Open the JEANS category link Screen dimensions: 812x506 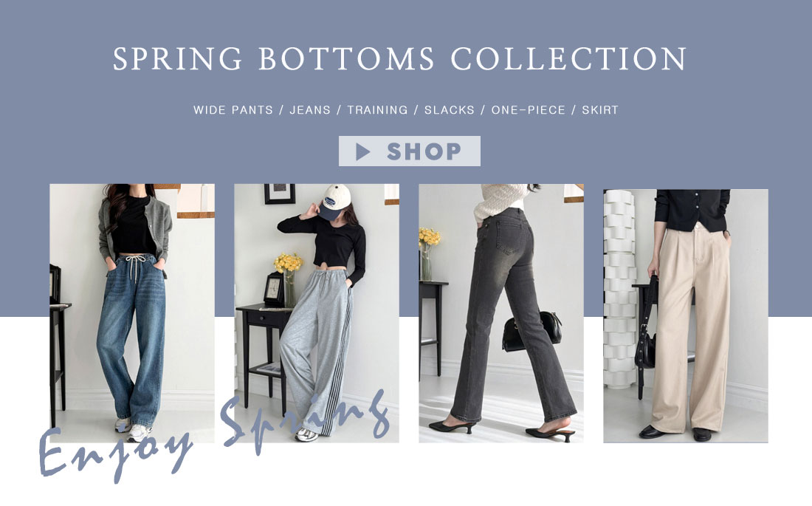click(x=310, y=110)
